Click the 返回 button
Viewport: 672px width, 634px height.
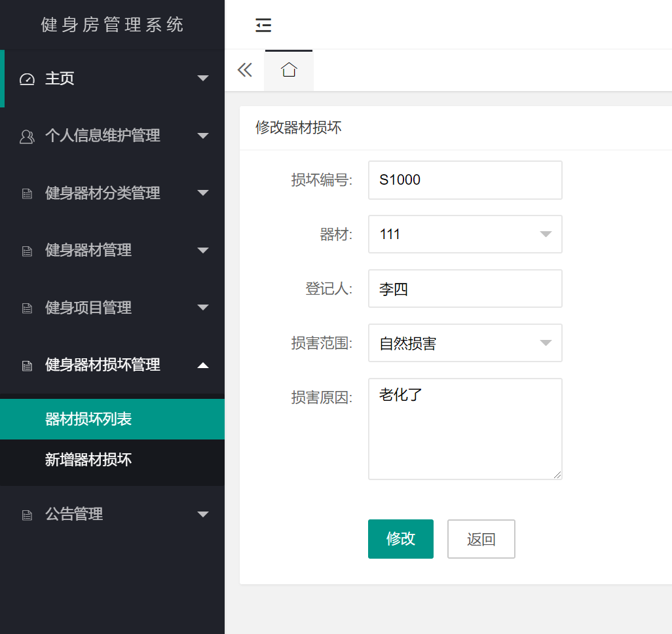tap(481, 539)
